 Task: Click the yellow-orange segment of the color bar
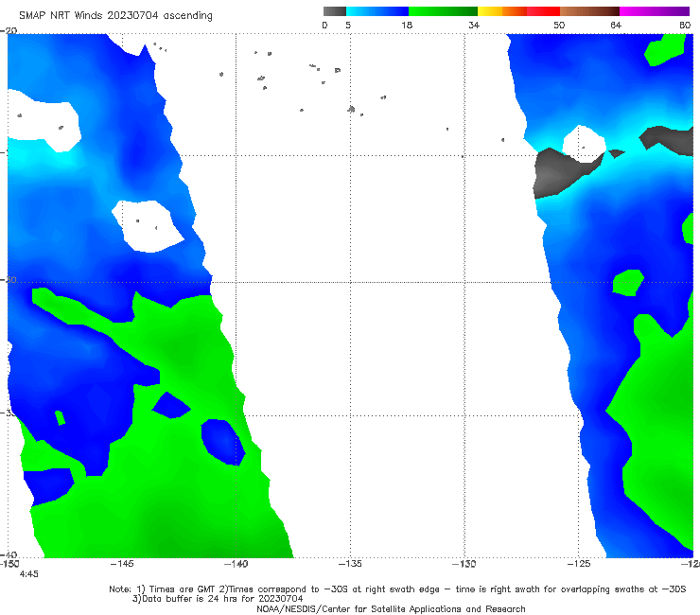501,11
